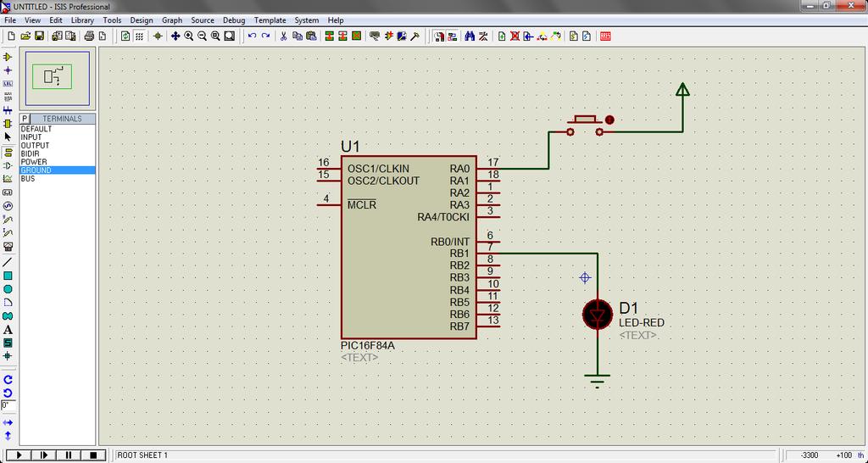Image resolution: width=868 pixels, height=463 pixels.
Task: Select 2D box graphics tool
Action: (x=8, y=276)
